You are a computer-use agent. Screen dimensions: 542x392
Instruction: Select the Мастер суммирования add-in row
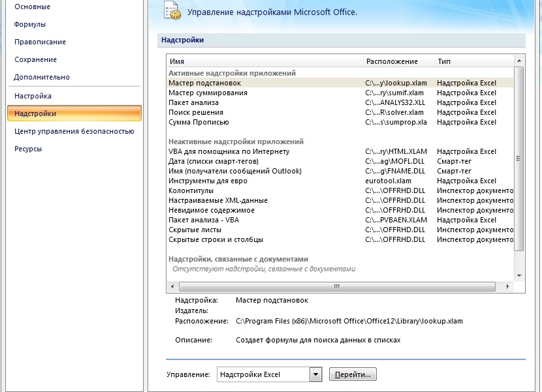tap(340, 93)
